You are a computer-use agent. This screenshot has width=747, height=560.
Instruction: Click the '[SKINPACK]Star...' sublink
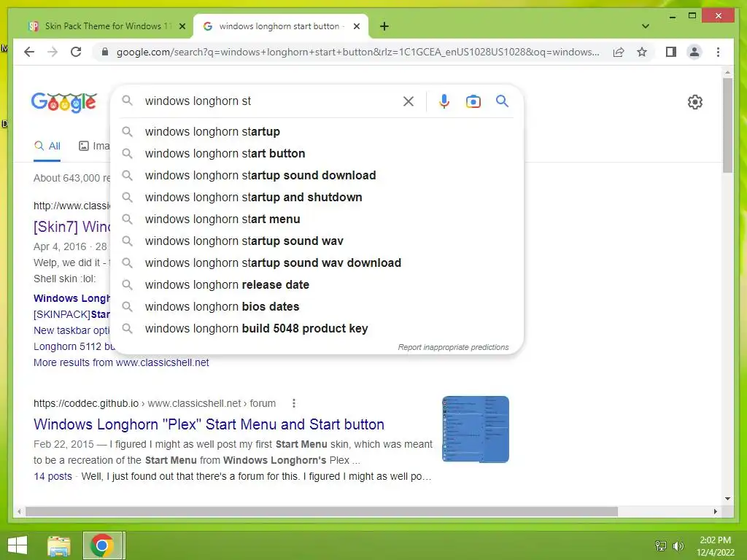click(71, 314)
